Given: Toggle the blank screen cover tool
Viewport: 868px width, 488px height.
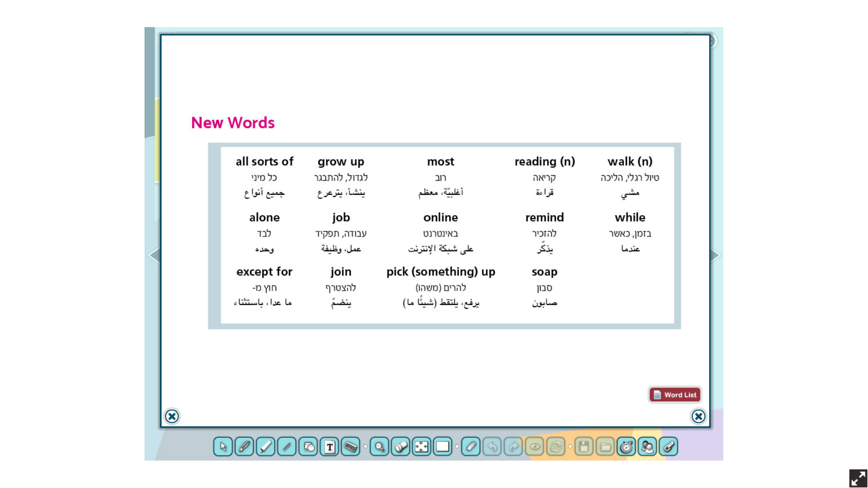Looking at the screenshot, I should (x=443, y=447).
